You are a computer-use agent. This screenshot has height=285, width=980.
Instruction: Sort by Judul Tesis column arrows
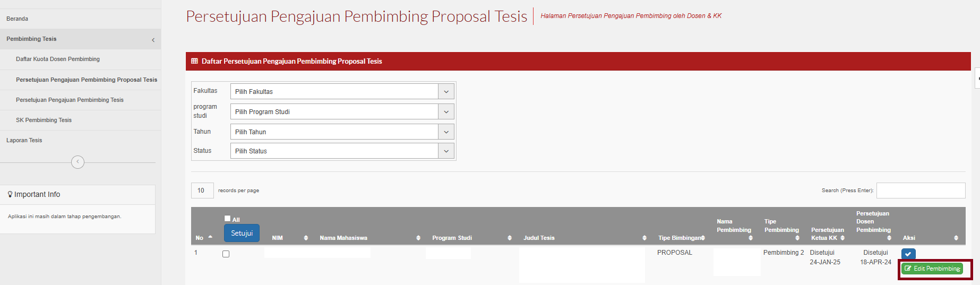click(644, 238)
